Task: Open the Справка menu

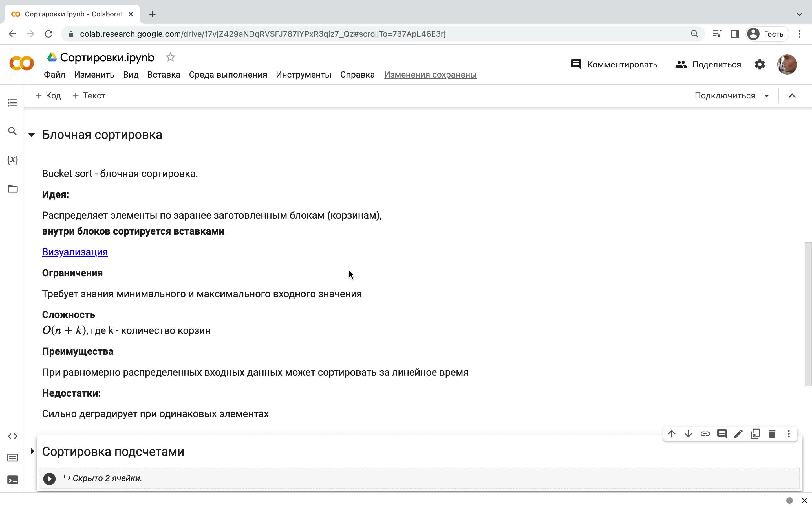Action: coord(357,75)
